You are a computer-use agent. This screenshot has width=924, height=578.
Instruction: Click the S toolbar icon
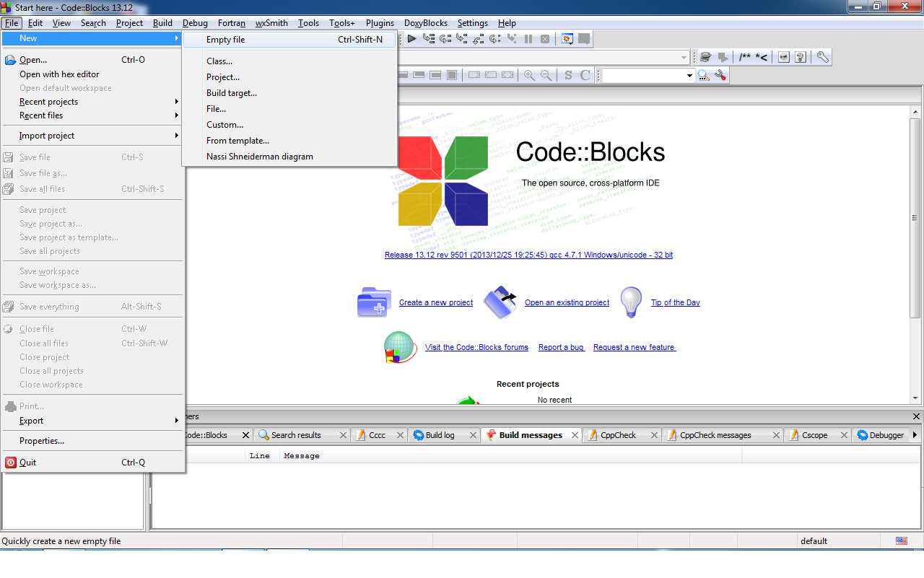568,75
